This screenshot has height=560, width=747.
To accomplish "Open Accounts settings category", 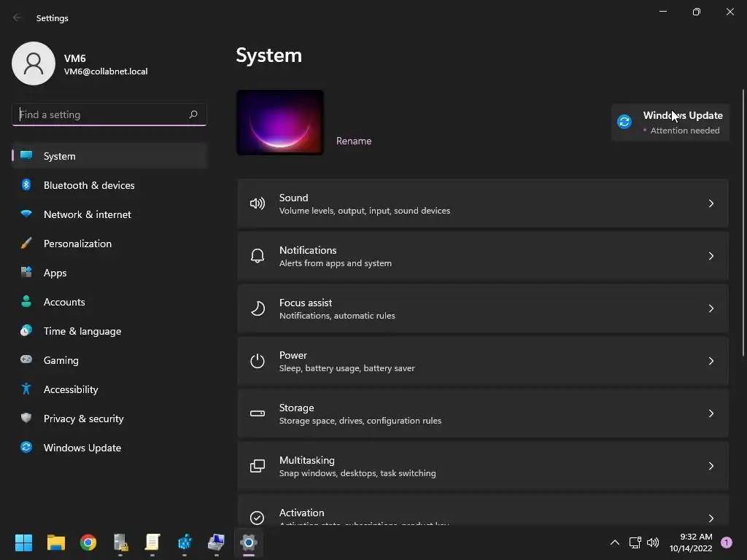I will [x=109, y=302].
